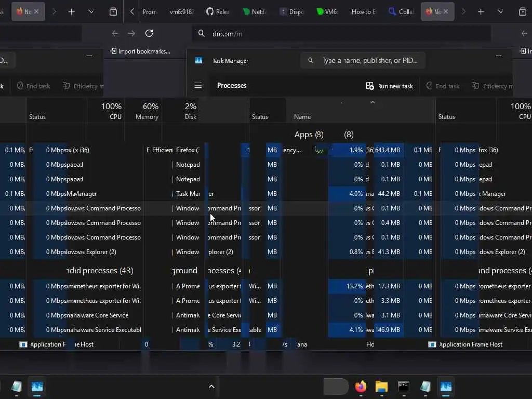Switch to the Netd tab

[255, 12]
